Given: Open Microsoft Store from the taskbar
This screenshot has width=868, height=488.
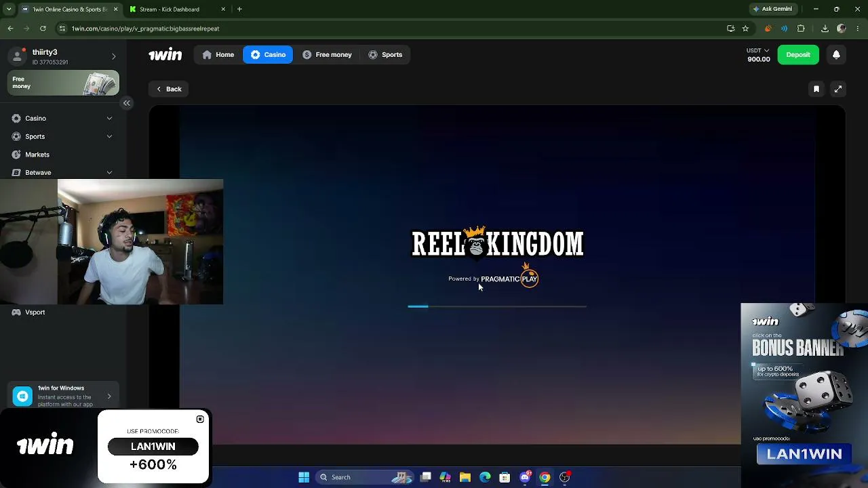Looking at the screenshot, I should pos(505,477).
